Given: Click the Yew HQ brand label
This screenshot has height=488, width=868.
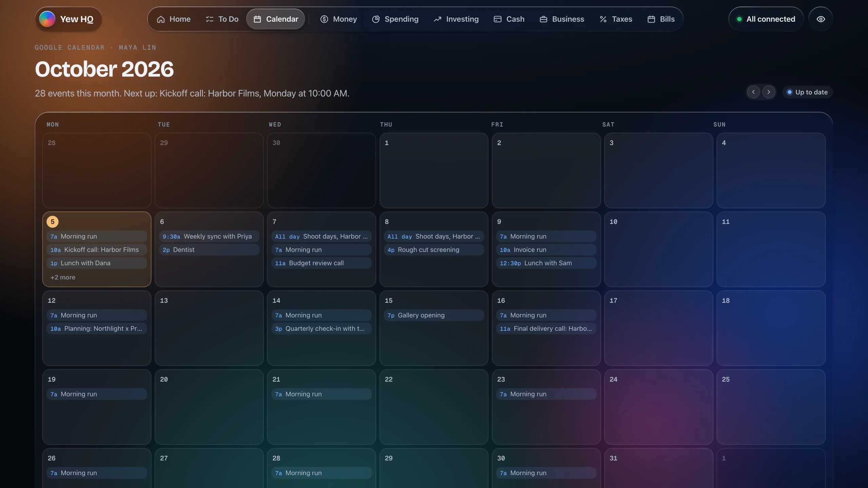Looking at the screenshot, I should (77, 19).
